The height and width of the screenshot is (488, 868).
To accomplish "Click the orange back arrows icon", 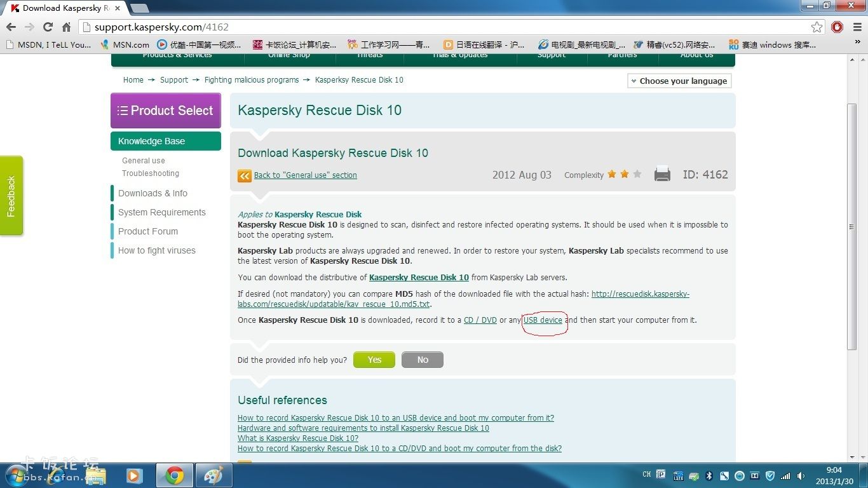I will click(245, 175).
